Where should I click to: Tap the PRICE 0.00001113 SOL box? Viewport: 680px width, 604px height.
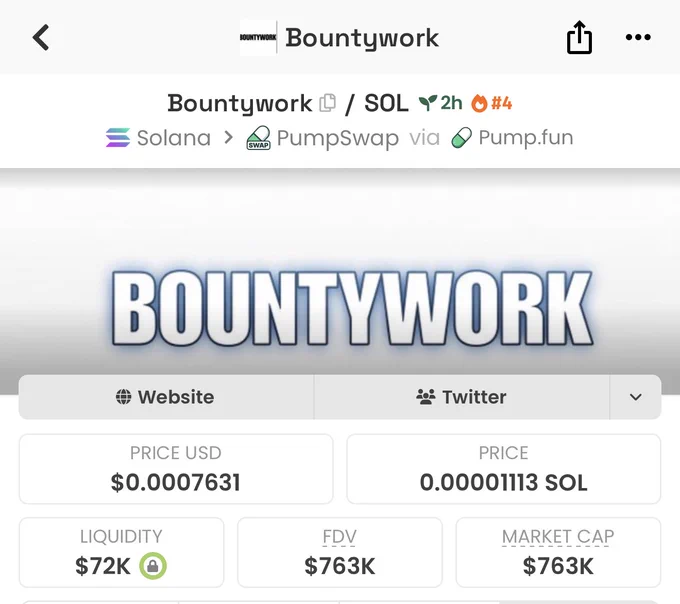point(503,469)
